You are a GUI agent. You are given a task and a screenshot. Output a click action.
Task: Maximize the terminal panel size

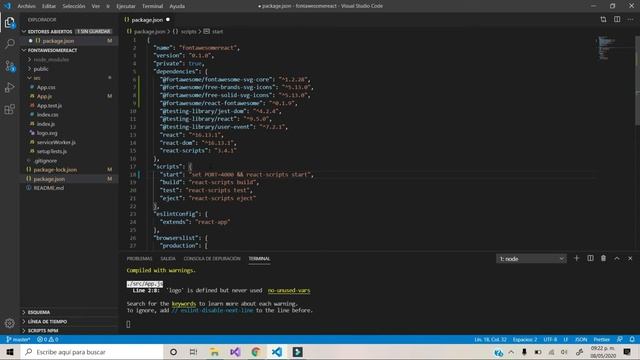coord(617,258)
